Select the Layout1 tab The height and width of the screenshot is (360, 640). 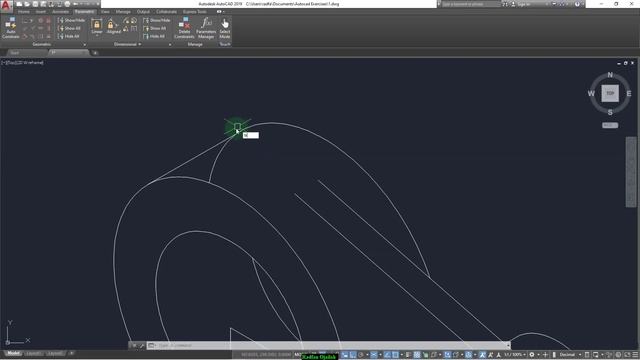(34, 353)
